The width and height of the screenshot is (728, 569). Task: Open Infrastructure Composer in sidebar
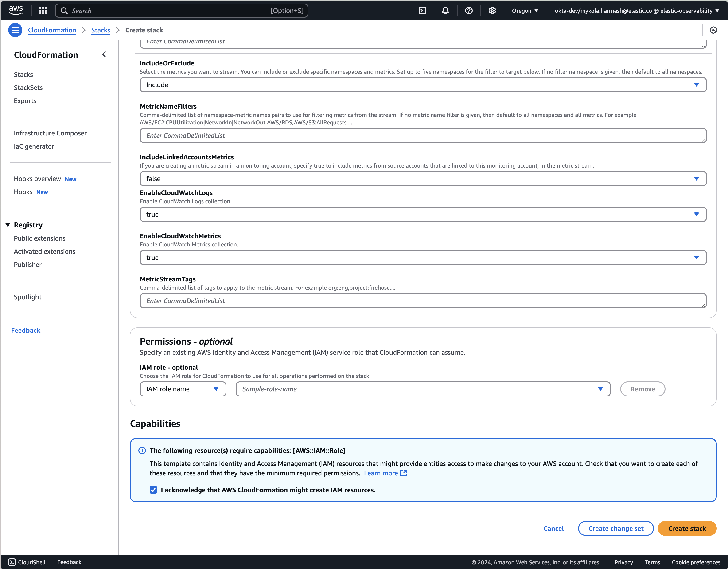click(50, 133)
